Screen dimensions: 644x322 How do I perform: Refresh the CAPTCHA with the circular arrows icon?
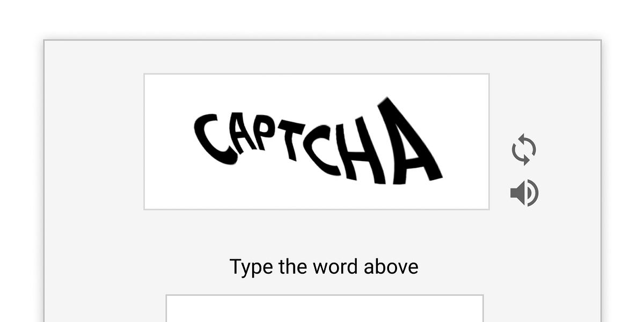(x=524, y=150)
